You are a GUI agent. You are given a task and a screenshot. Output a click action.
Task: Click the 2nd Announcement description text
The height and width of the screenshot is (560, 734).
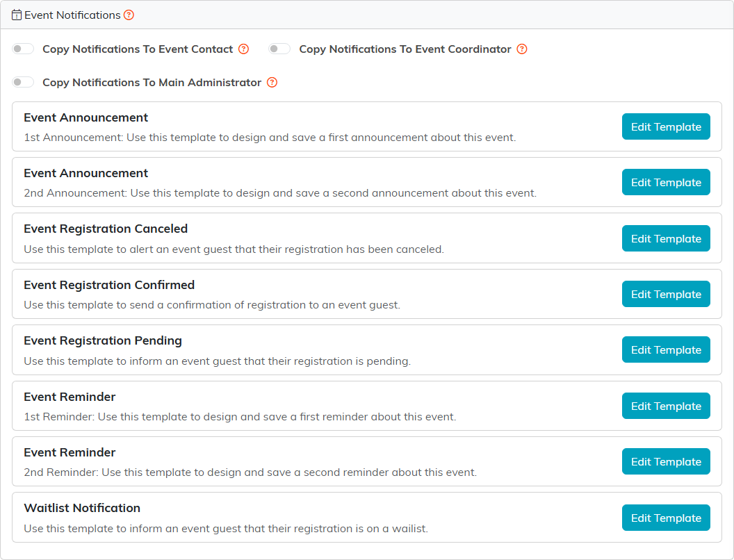pyautogui.click(x=280, y=193)
